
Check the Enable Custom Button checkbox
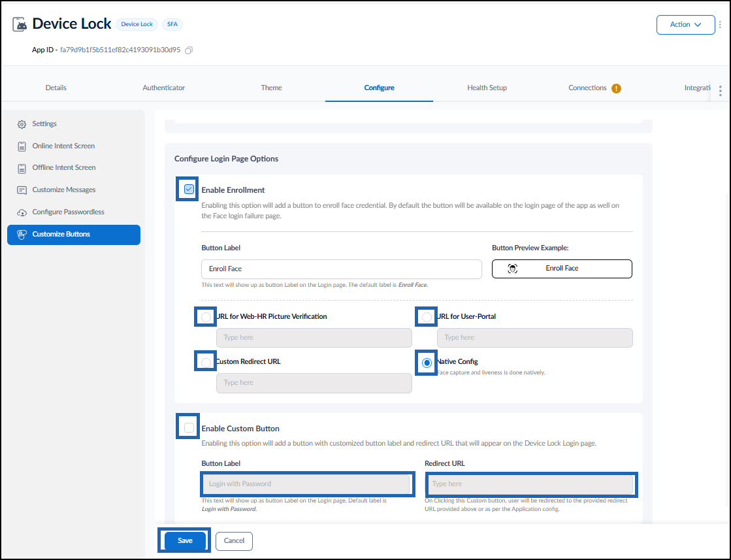coord(189,427)
